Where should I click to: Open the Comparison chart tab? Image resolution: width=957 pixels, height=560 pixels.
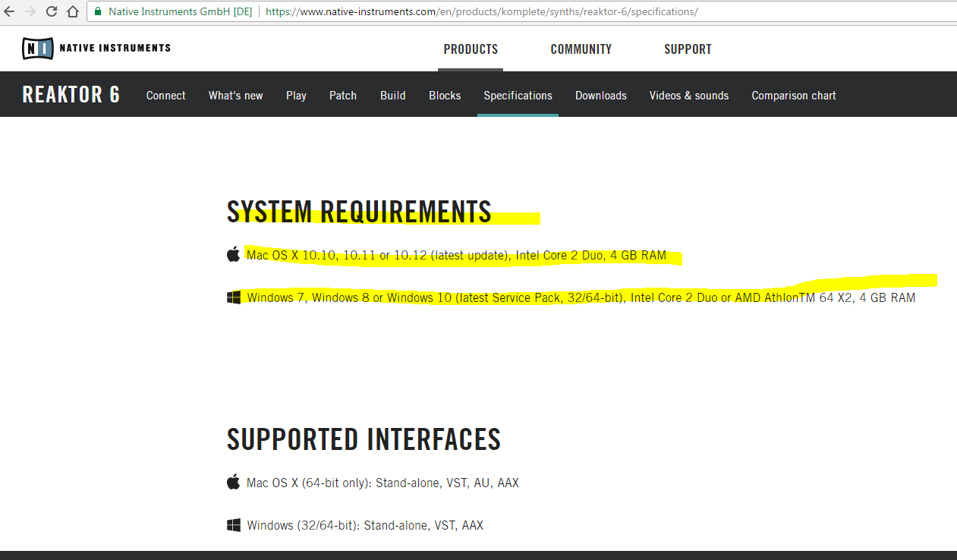pos(794,96)
